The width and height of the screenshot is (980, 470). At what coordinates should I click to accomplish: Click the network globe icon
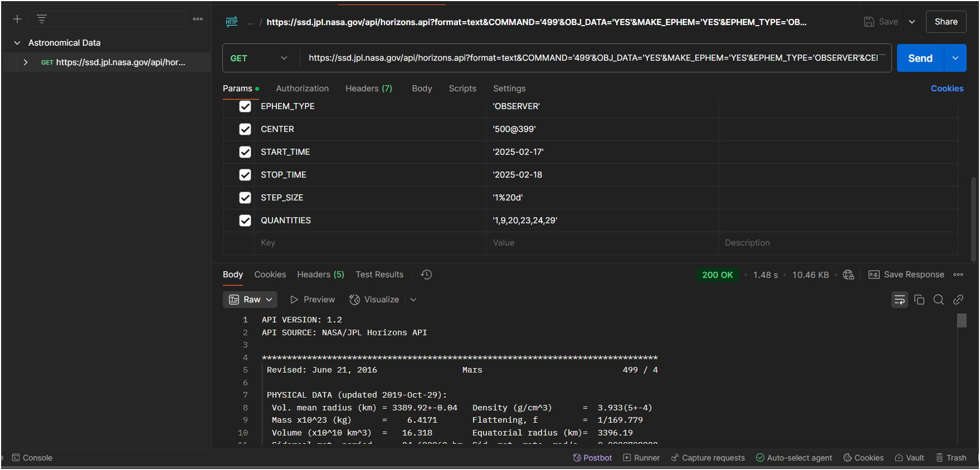click(x=849, y=275)
